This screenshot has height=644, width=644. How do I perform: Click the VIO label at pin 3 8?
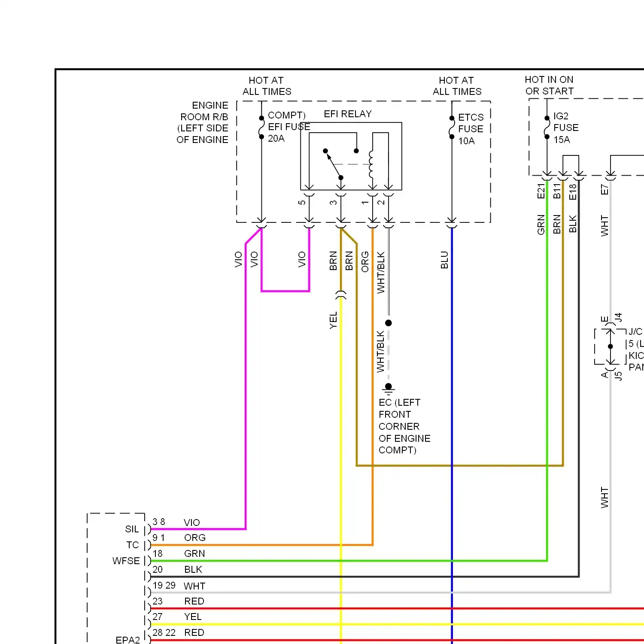(192, 522)
